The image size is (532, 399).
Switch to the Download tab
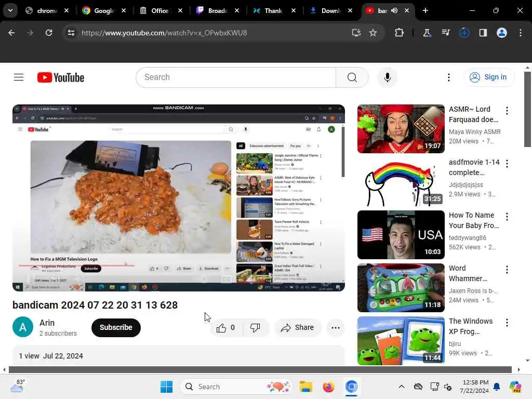331,10
